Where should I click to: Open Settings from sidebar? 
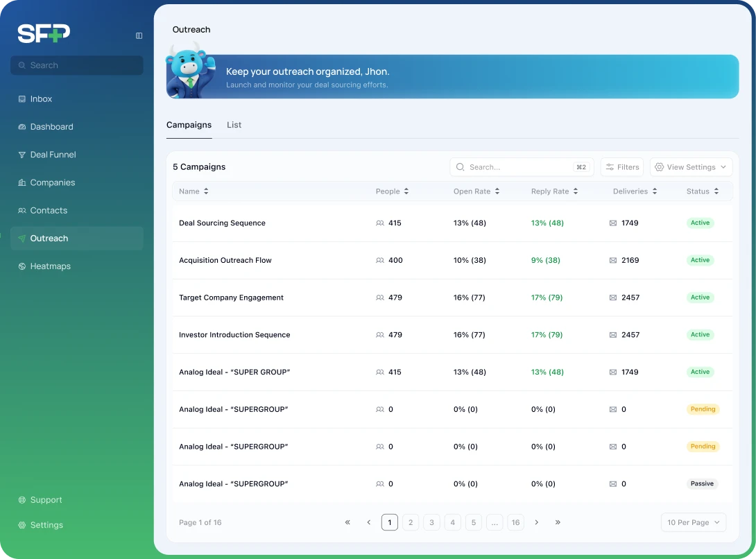pyautogui.click(x=46, y=525)
